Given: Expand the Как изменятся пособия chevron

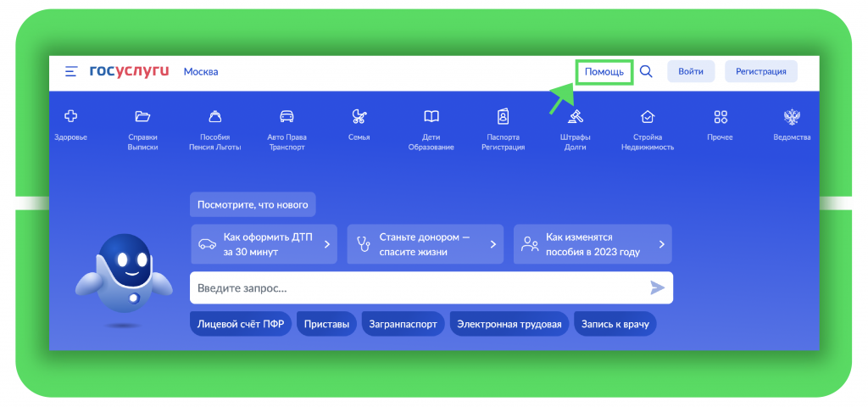Looking at the screenshot, I should (x=661, y=244).
